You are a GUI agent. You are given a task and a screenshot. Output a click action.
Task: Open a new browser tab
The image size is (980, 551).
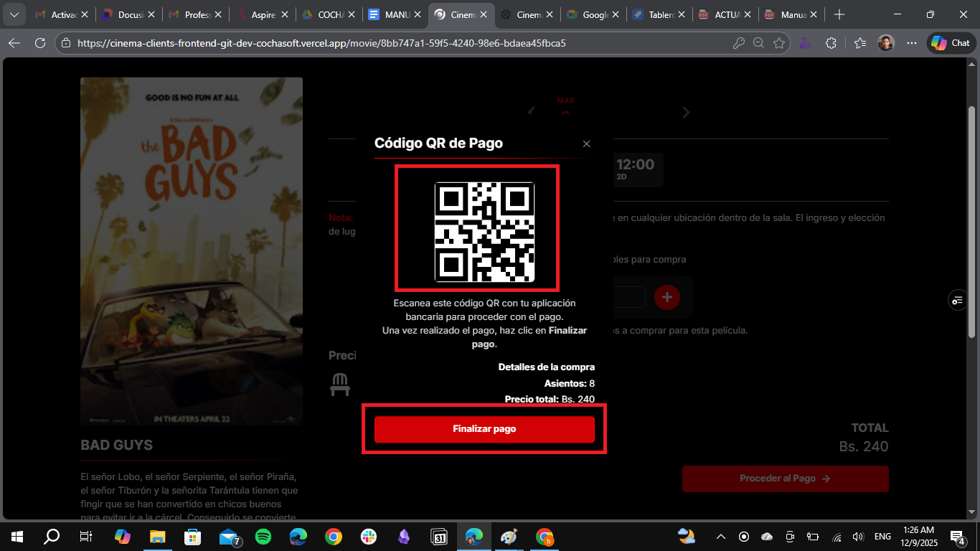pos(839,14)
